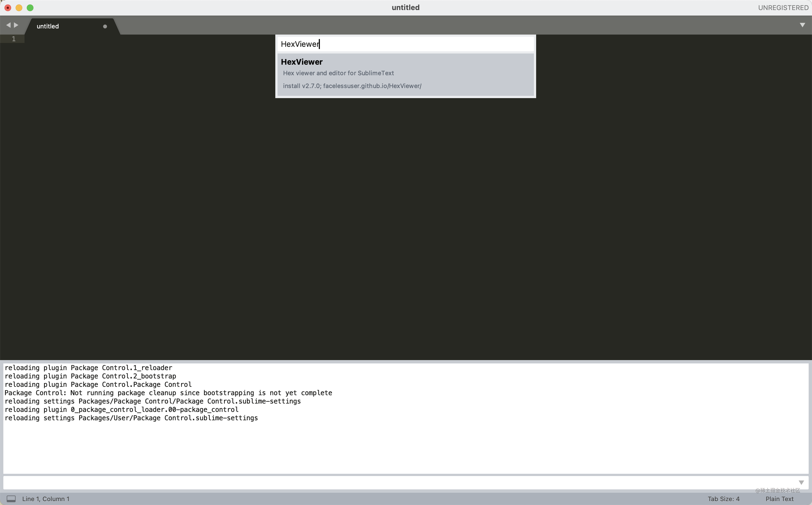812x505 pixels.
Task: Click line number 1 in gutter
Action: (x=14, y=39)
